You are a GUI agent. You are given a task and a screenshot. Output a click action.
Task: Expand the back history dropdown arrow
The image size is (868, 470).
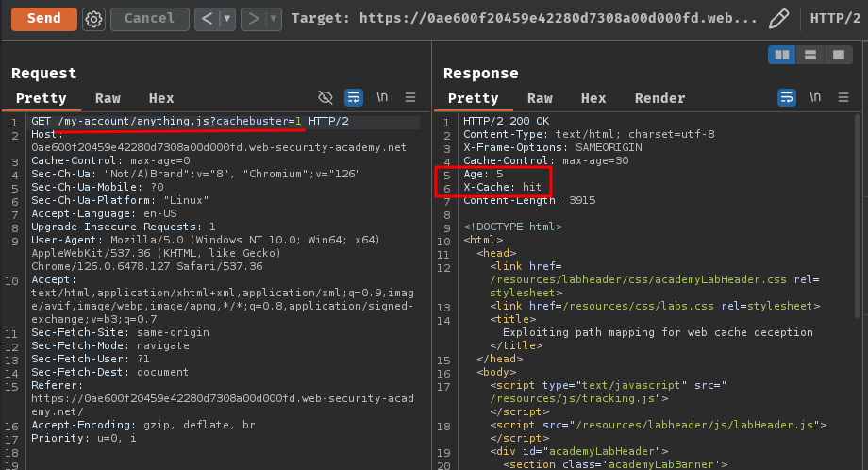pyautogui.click(x=227, y=19)
